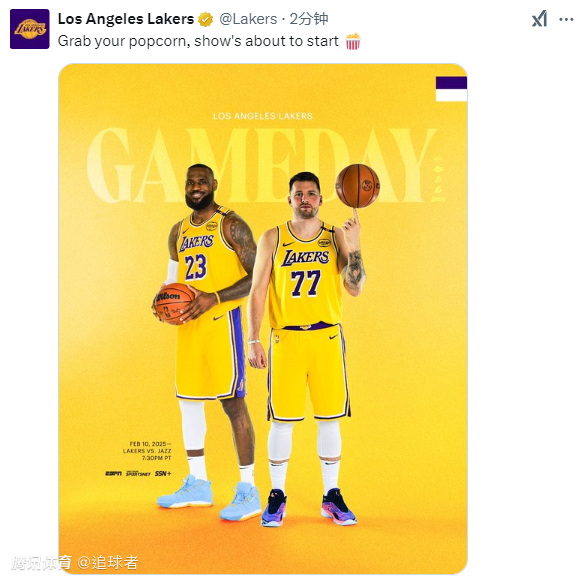Click the Wilson basketball being held
The width and height of the screenshot is (587, 580).
coord(174,303)
